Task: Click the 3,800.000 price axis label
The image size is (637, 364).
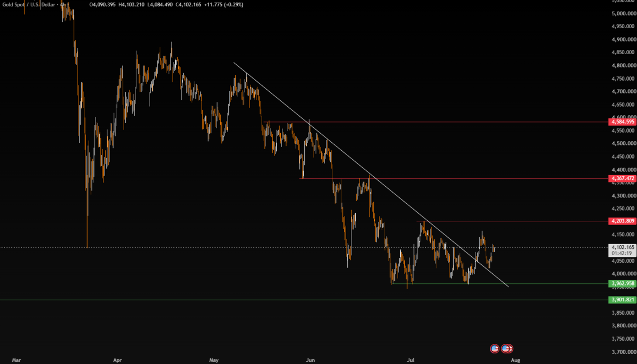Action: [x=623, y=325]
